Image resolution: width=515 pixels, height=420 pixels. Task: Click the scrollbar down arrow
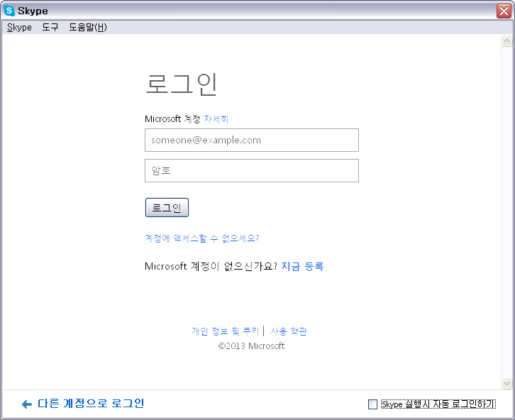pos(506,383)
